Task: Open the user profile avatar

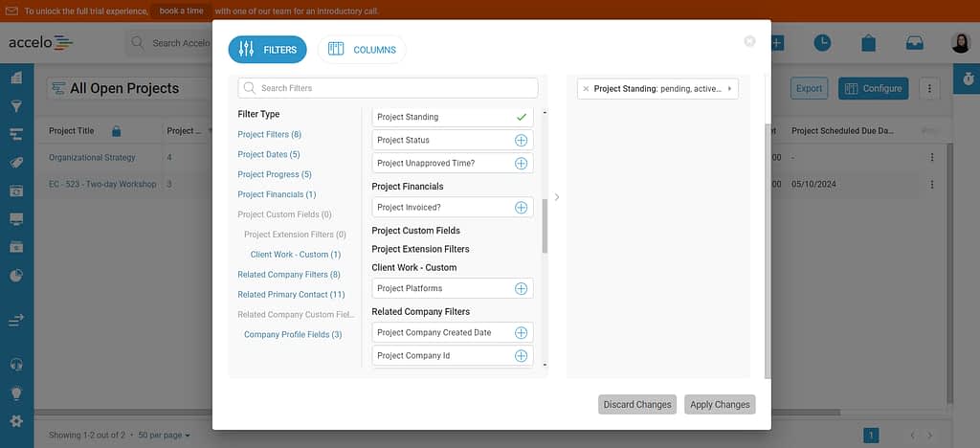Action: [961, 42]
